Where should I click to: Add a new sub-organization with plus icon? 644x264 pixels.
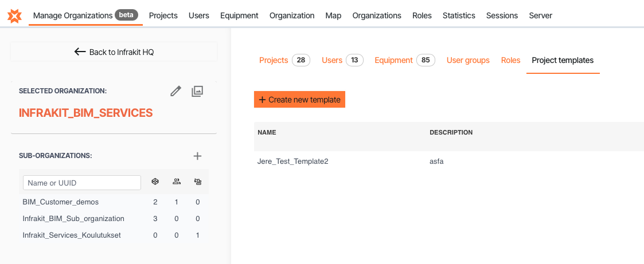(197, 156)
